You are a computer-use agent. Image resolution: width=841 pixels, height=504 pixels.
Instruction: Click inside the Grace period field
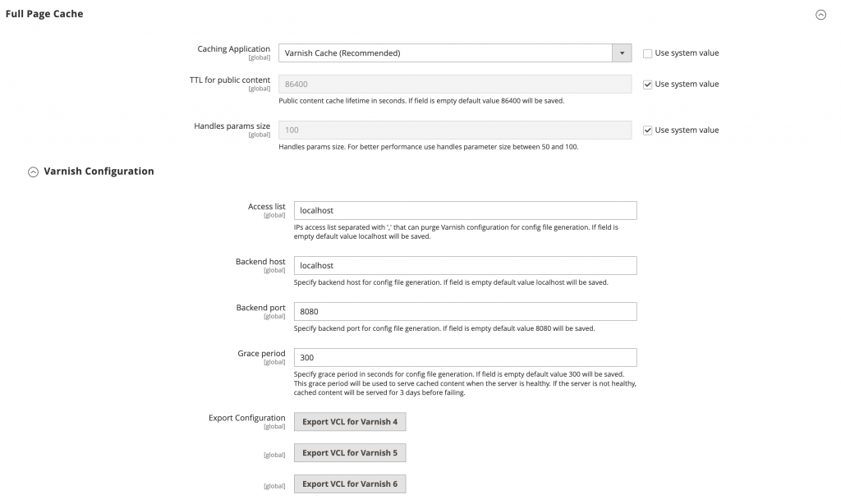tap(465, 357)
